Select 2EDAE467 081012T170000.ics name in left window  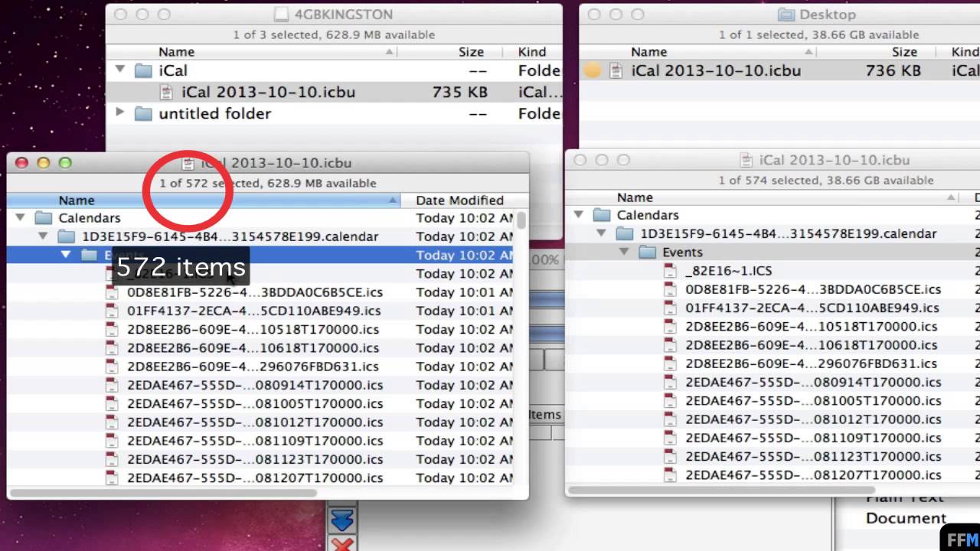(255, 422)
